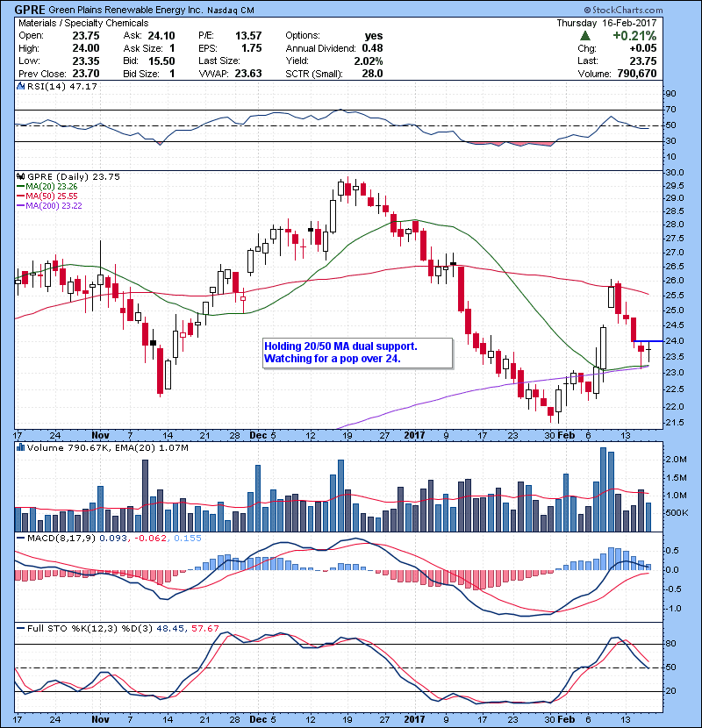Click the blue resistance line at 24.0

(x=648, y=341)
